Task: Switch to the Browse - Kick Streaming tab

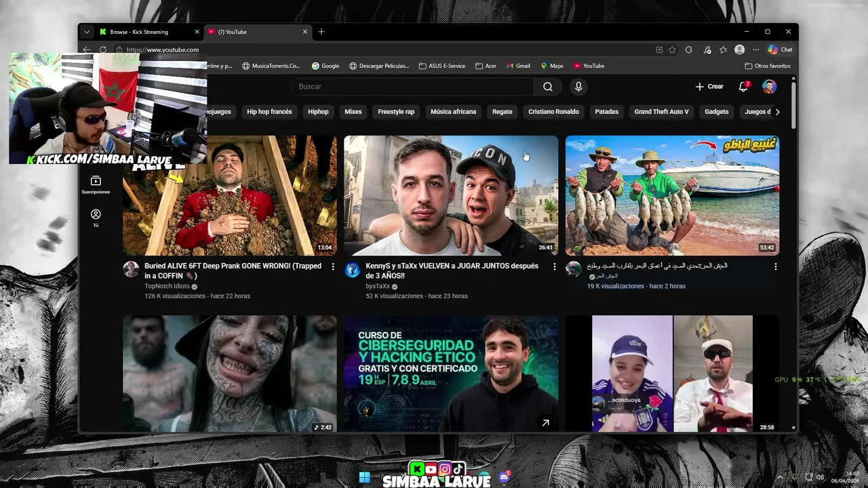Action: (149, 32)
